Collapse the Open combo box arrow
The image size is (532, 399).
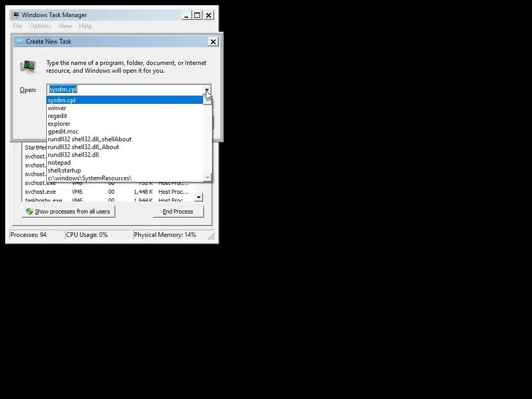(x=207, y=89)
